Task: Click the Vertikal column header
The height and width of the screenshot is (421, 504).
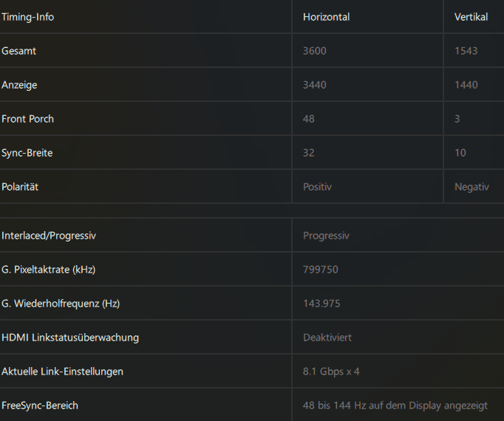Action: [471, 17]
